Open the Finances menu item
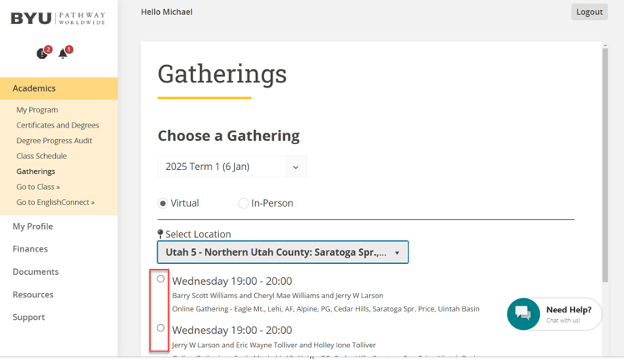The height and width of the screenshot is (360, 624). point(30,249)
